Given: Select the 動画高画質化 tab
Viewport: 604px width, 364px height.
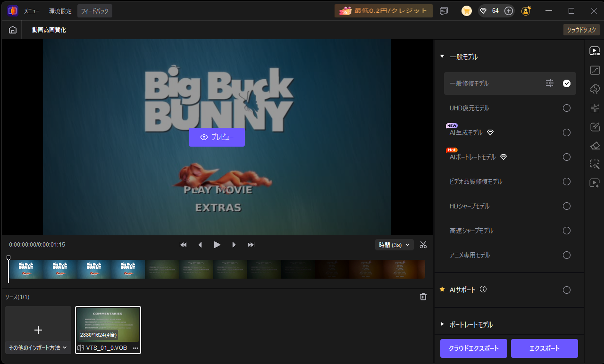Looking at the screenshot, I should [49, 30].
